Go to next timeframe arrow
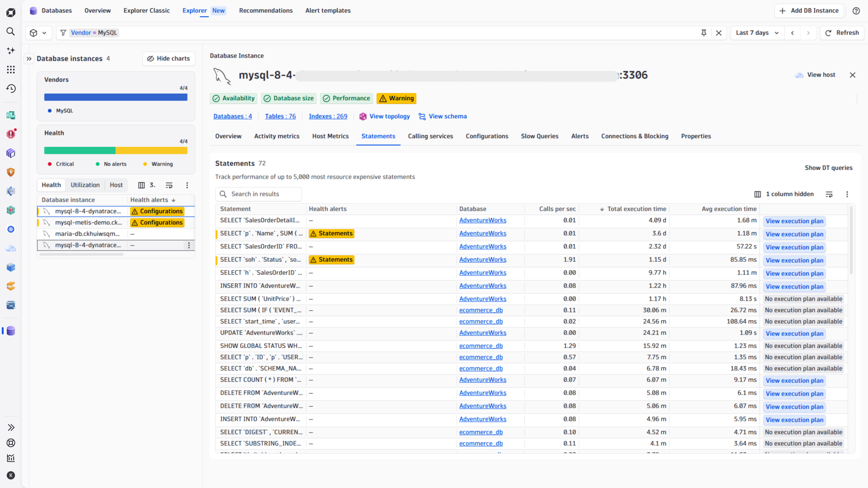 click(808, 33)
